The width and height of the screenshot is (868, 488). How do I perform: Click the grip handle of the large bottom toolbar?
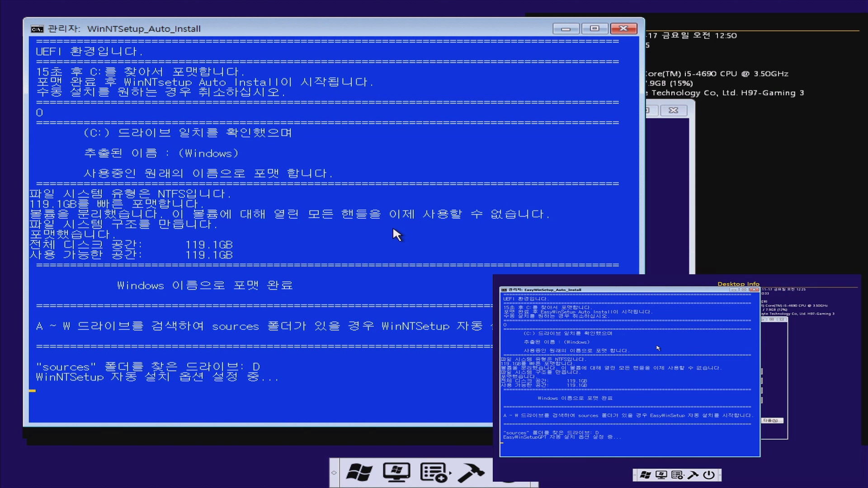(x=334, y=473)
